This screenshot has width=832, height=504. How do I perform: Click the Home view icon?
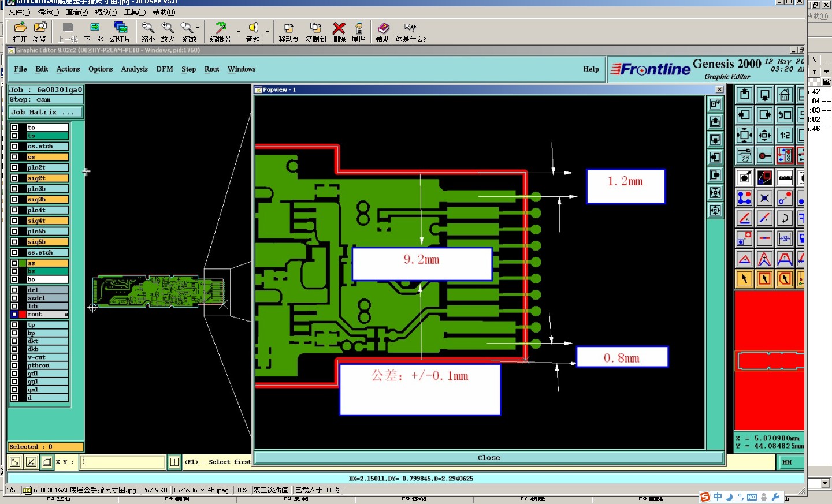[785, 95]
